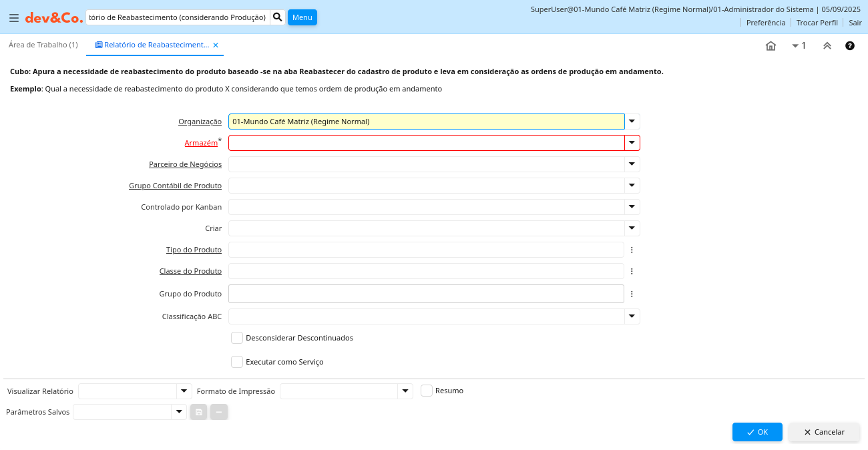Click the help question mark icon
Screen dimensions: 868x450
click(849, 46)
